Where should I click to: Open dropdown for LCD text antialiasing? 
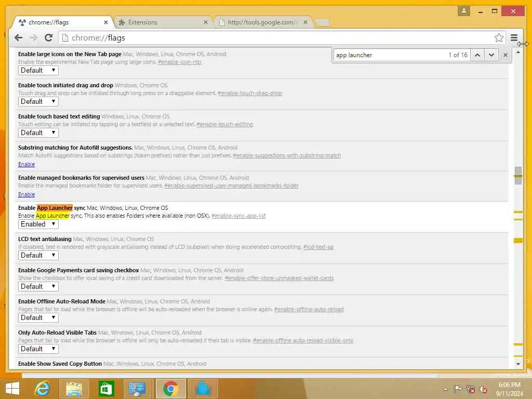[x=38, y=255]
